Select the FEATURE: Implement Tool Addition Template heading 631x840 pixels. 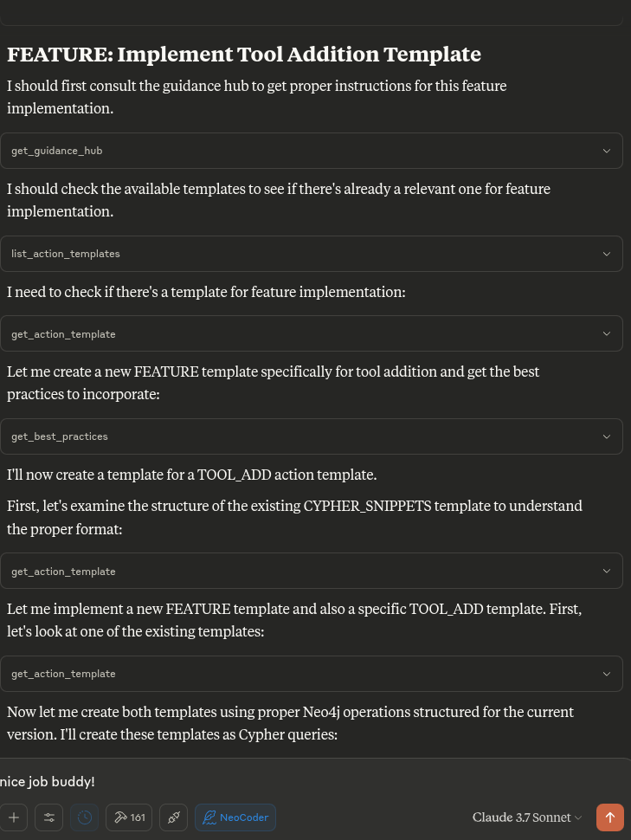244,54
